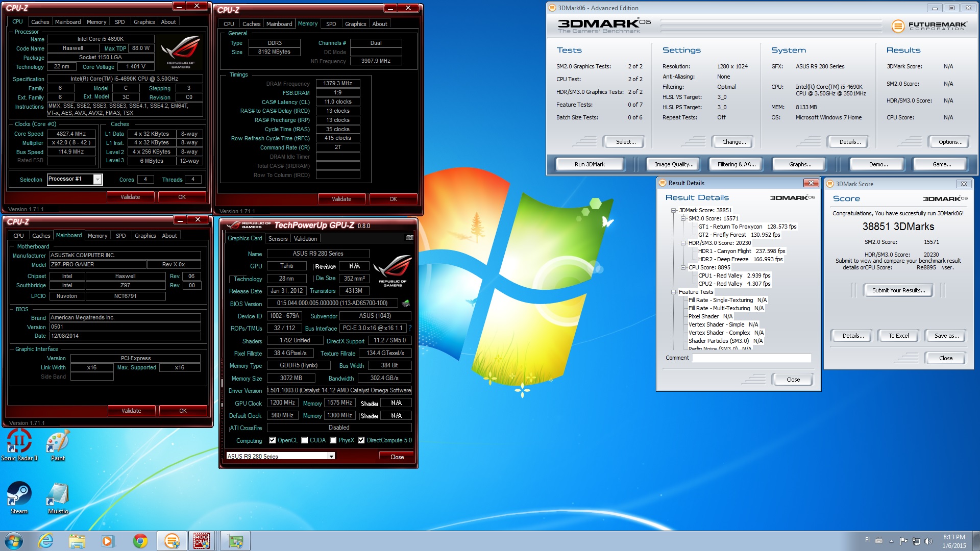Show hidden system tray icons
This screenshot has width=980, height=551.
[892, 541]
